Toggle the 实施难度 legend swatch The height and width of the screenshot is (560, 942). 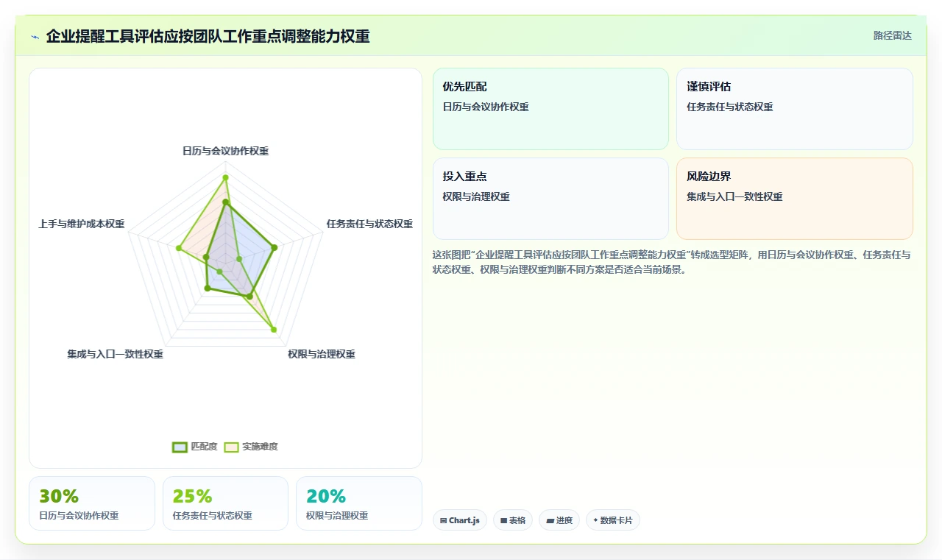[231, 447]
